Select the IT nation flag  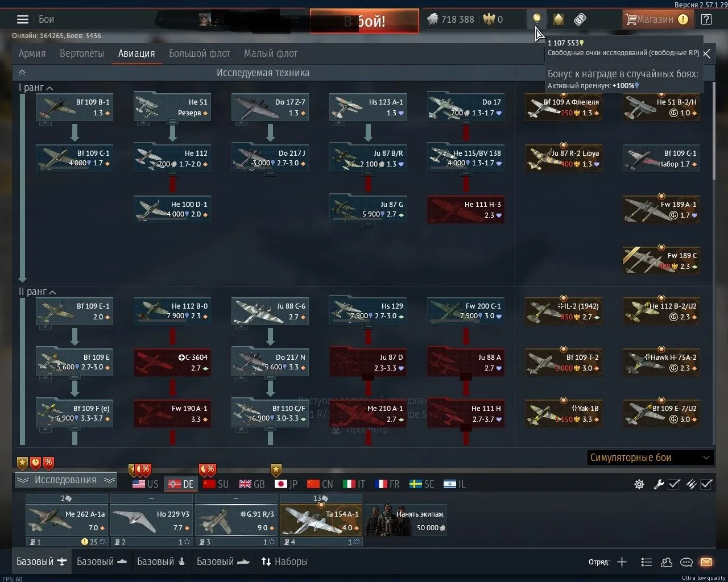(x=354, y=484)
